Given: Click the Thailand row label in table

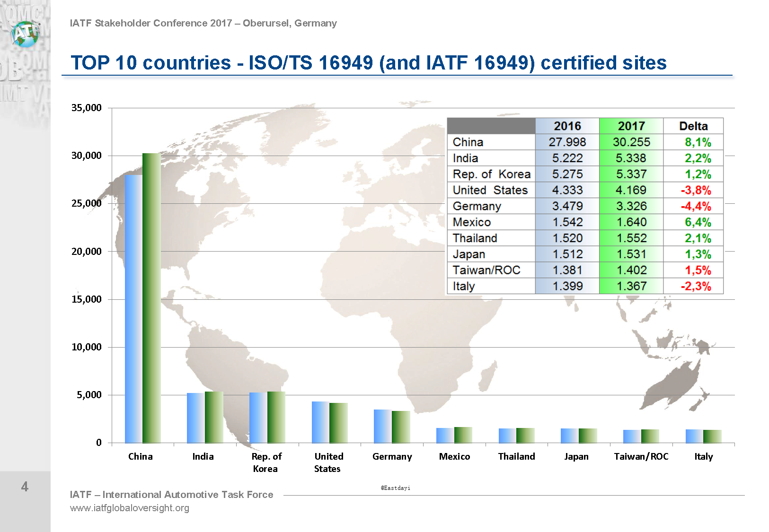Looking at the screenshot, I should click(475, 238).
